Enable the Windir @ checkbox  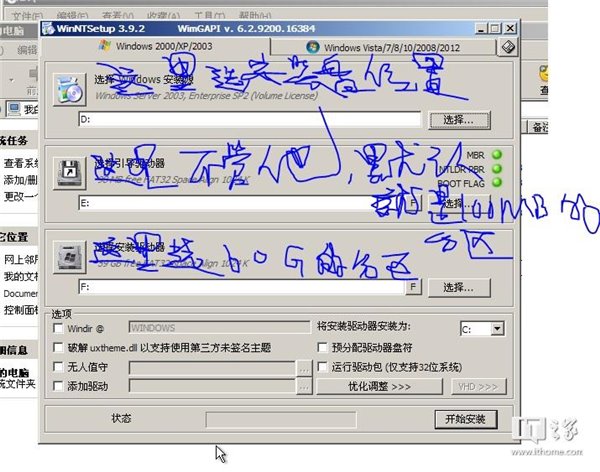coord(58,328)
